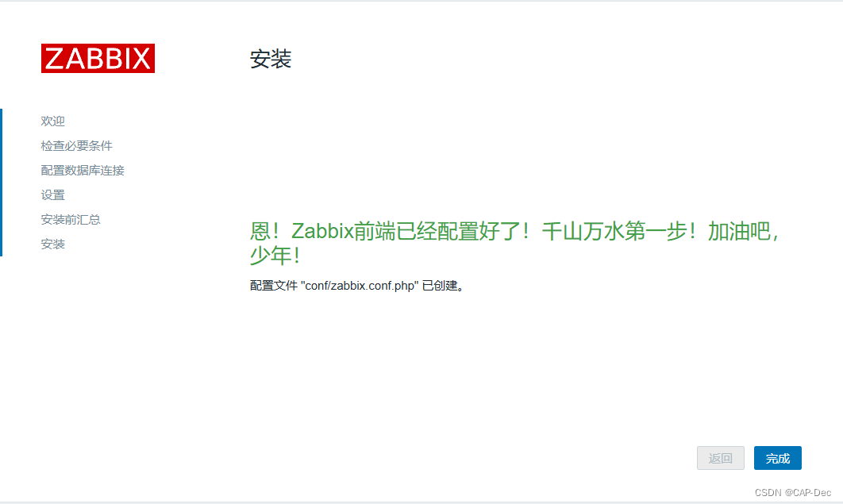Select the 欢迎 step in sidebar

click(52, 121)
